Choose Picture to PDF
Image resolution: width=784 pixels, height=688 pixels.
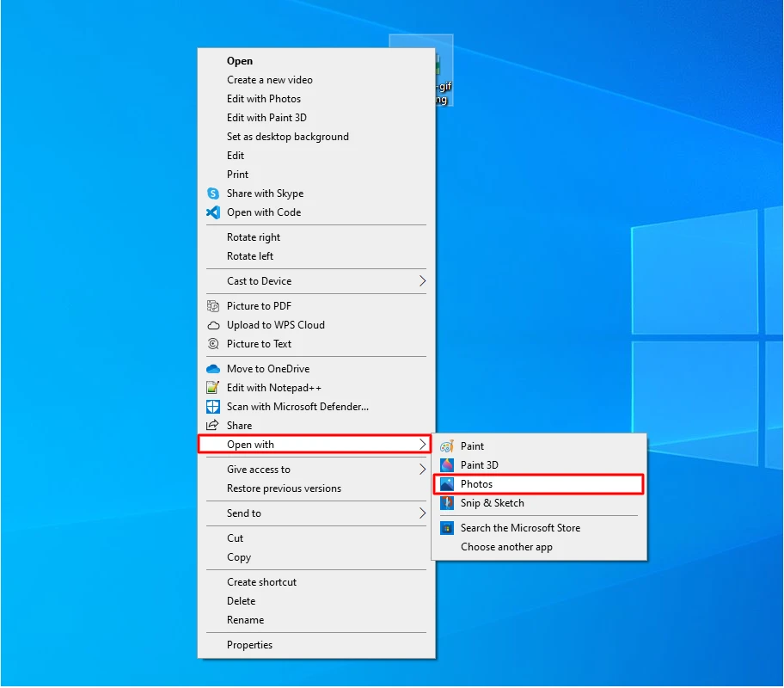click(316, 306)
